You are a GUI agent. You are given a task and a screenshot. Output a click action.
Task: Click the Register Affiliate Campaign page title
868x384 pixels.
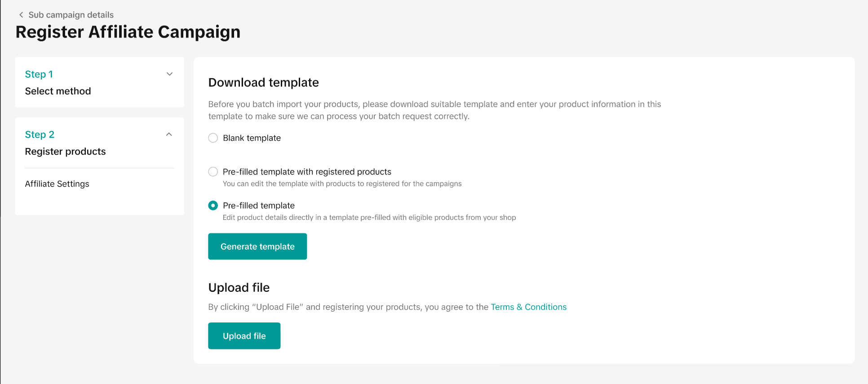point(128,32)
